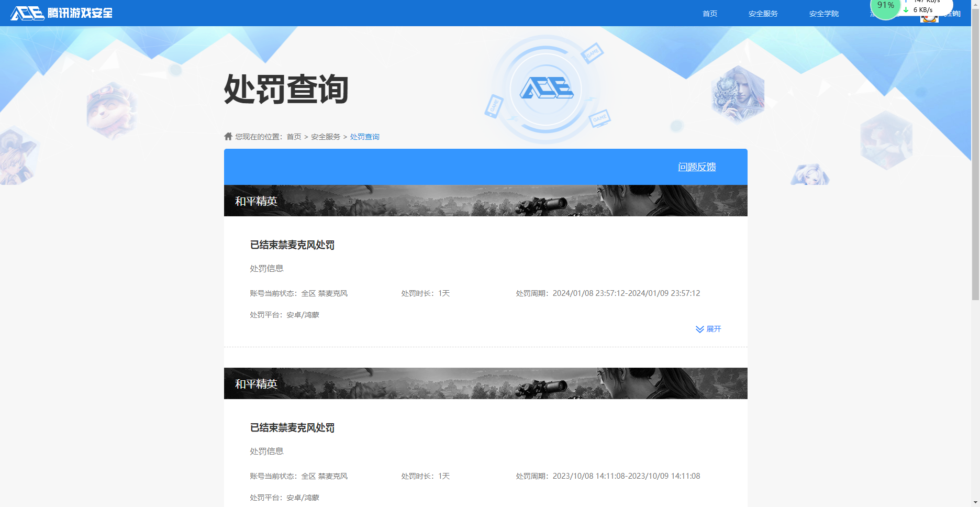Open the 问题反馈 feedback link
This screenshot has width=980, height=507.
click(697, 167)
